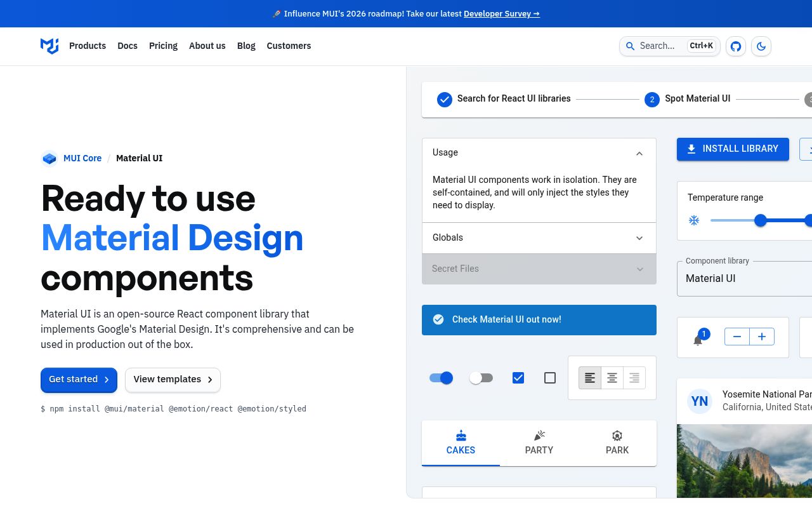
Task: Select the center text alignment icon
Action: 612,377
